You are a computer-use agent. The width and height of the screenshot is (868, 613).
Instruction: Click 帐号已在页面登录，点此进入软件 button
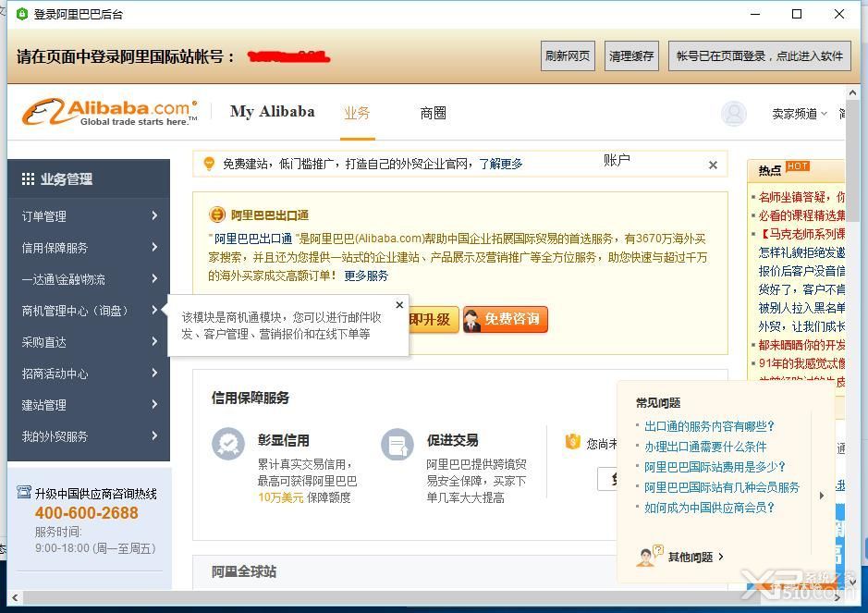click(760, 55)
